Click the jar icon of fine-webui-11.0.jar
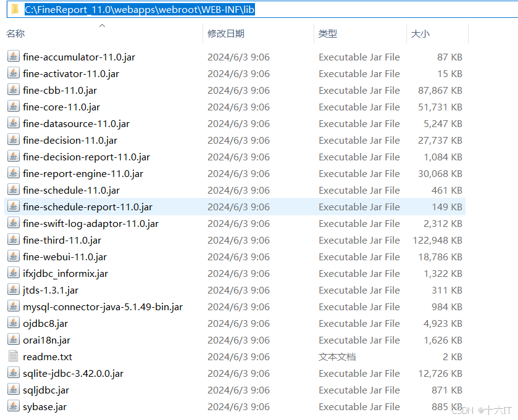The height and width of the screenshot is (420, 518). [x=13, y=257]
